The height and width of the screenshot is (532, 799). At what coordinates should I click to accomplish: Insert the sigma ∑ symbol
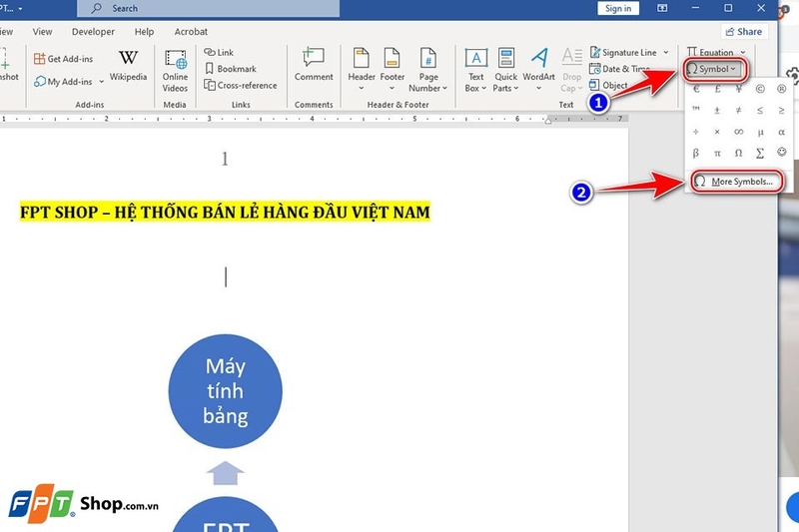pos(760,153)
